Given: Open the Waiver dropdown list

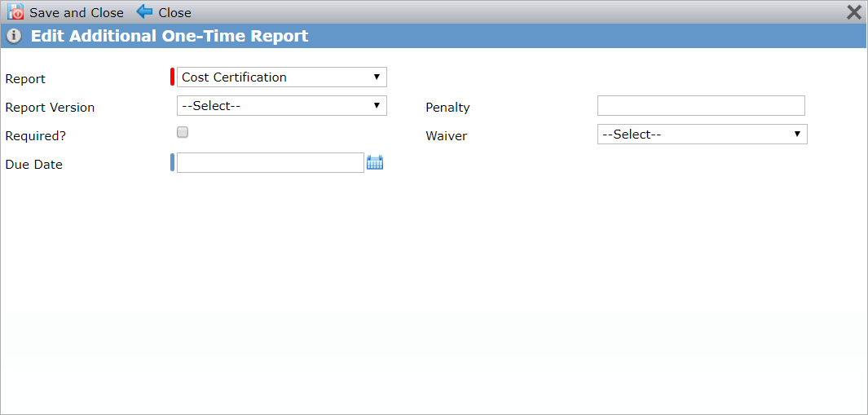Looking at the screenshot, I should tap(702, 134).
